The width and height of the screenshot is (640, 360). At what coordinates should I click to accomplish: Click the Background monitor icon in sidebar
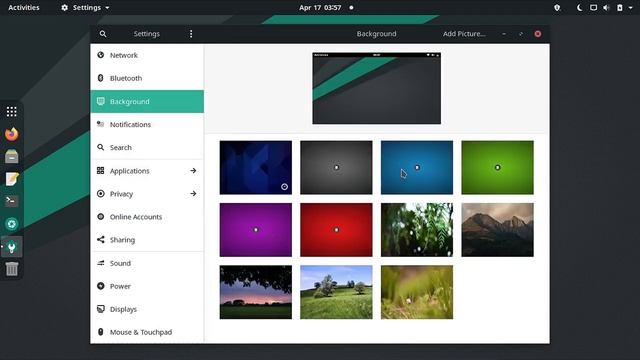100,101
